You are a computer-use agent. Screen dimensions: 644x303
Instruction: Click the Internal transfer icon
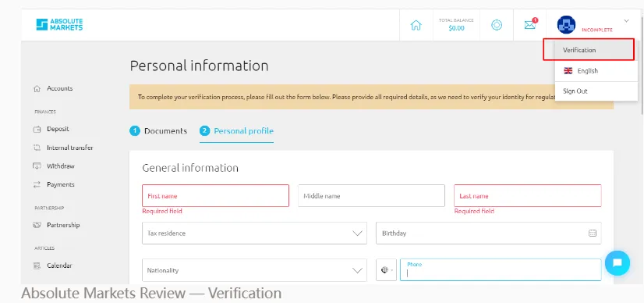(37, 148)
